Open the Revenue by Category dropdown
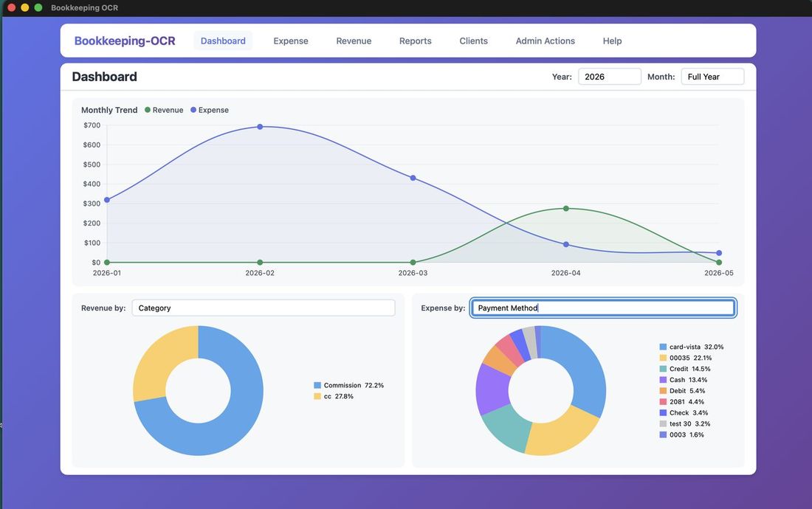 [x=264, y=307]
